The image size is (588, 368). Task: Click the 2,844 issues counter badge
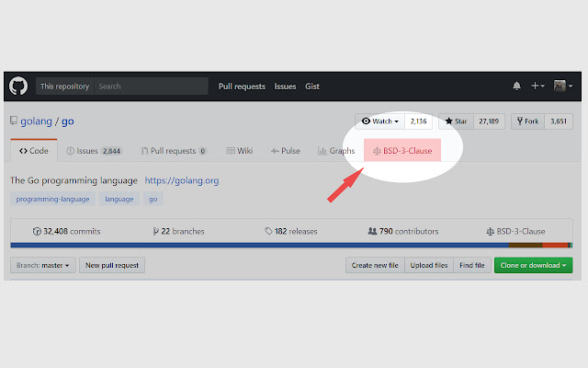(112, 151)
